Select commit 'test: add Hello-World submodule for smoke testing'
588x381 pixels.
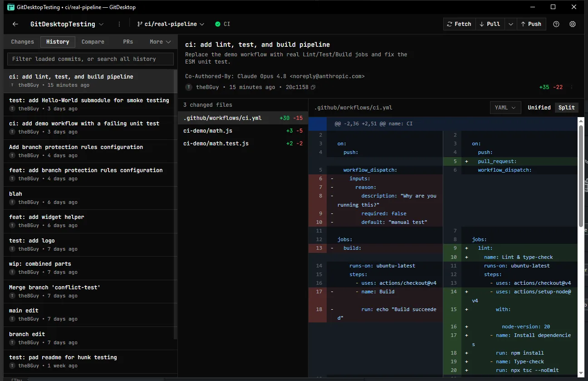point(88,104)
